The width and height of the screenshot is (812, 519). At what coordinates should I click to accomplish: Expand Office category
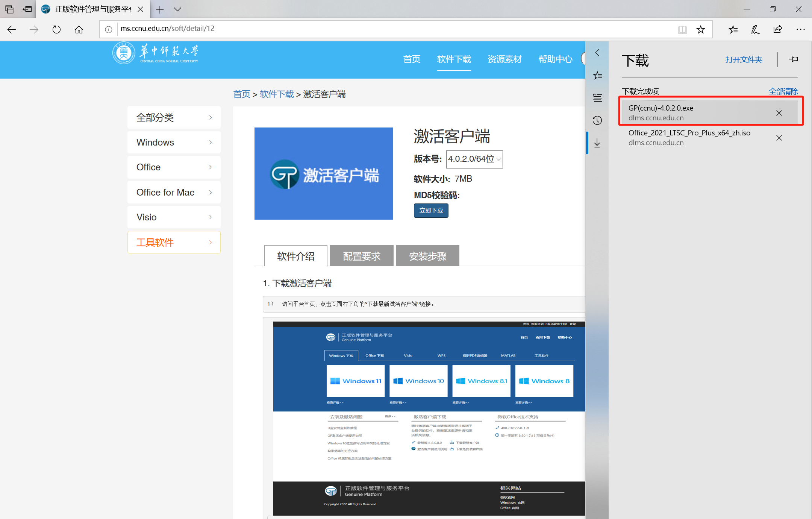pyautogui.click(x=174, y=167)
